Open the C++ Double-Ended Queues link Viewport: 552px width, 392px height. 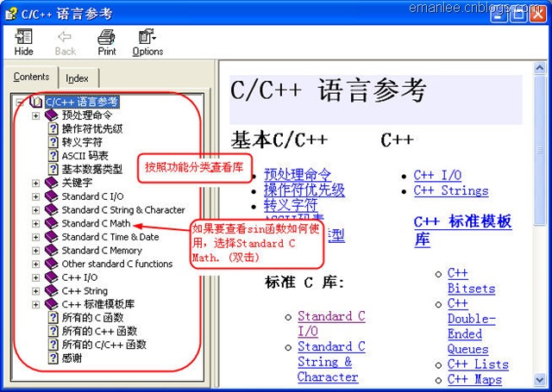coord(472,326)
